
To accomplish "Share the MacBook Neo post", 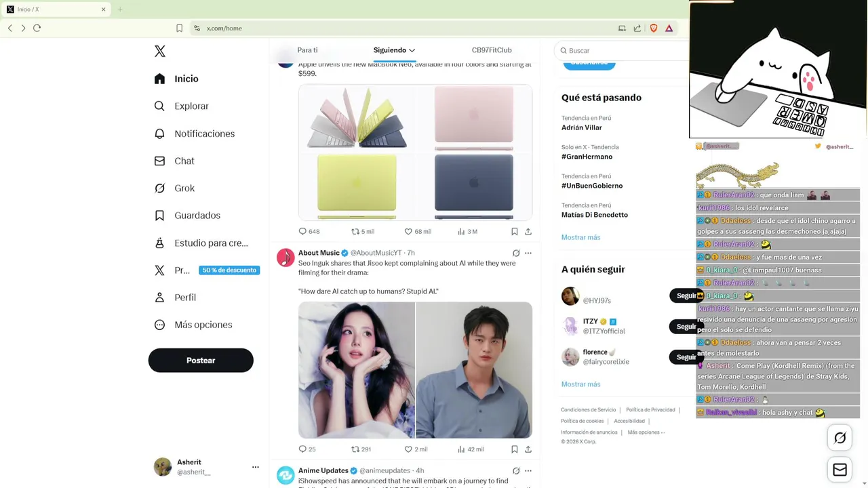I will (x=528, y=231).
